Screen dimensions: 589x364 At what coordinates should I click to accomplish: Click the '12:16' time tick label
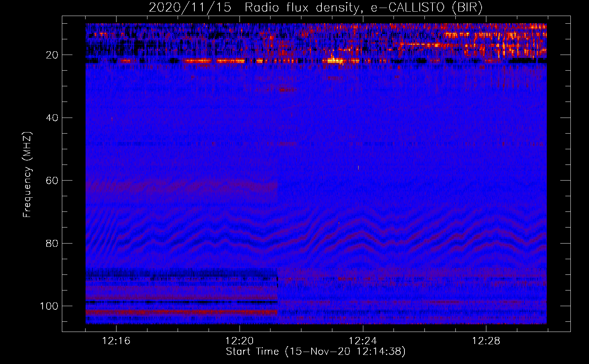tap(116, 341)
